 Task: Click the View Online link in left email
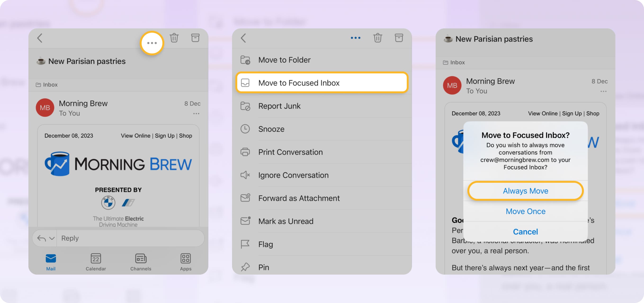(135, 136)
